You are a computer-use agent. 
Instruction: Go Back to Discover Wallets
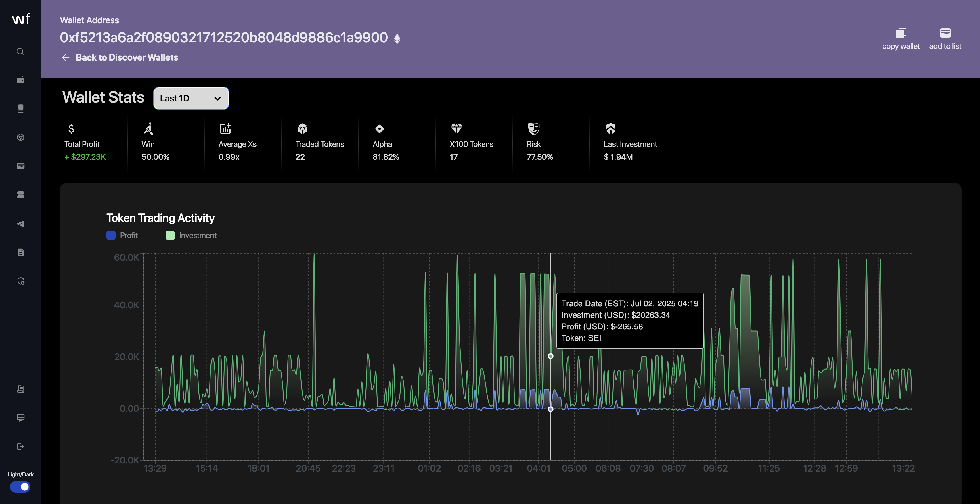coord(127,57)
